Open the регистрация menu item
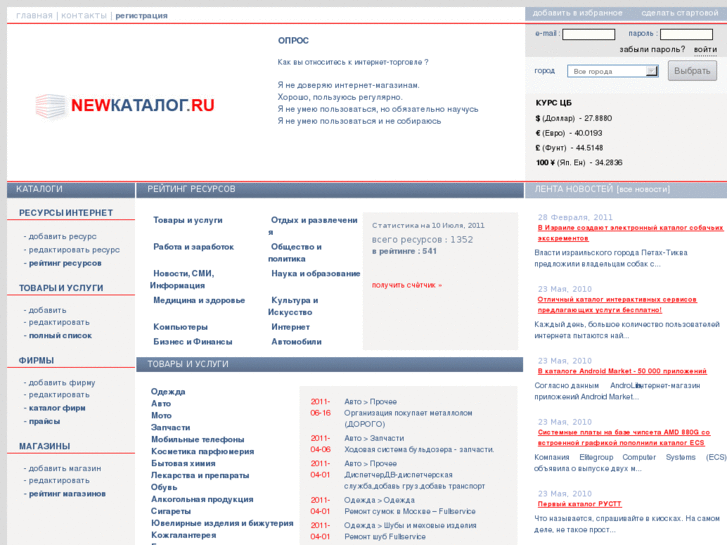727x545 pixels. coord(141,15)
